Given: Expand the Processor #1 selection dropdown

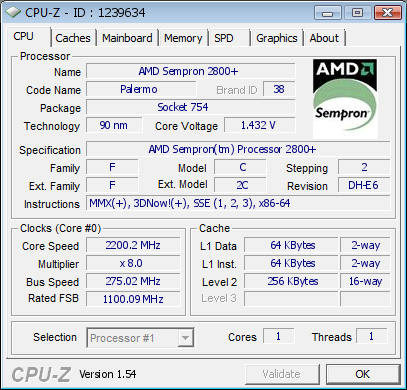Looking at the screenshot, I should tap(185, 338).
